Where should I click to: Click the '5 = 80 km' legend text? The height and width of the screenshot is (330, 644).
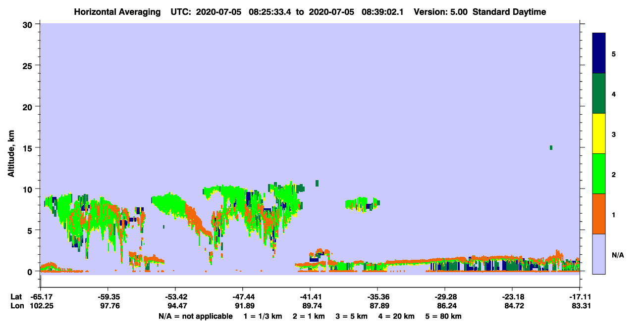click(443, 316)
